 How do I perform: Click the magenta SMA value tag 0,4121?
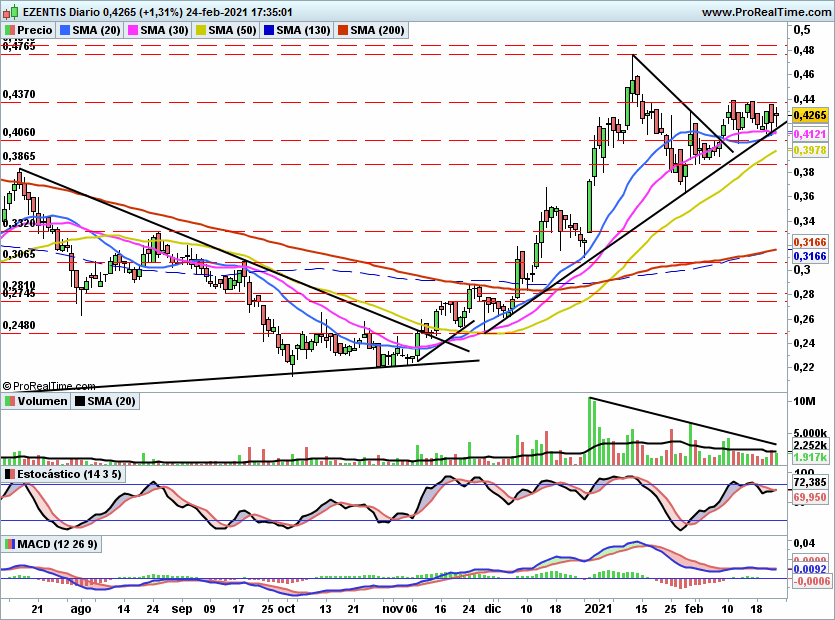click(x=810, y=134)
